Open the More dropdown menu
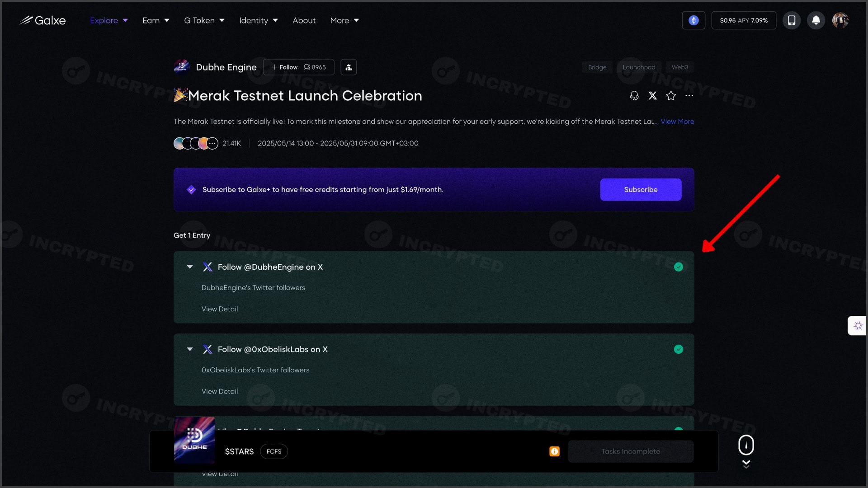 pos(344,20)
